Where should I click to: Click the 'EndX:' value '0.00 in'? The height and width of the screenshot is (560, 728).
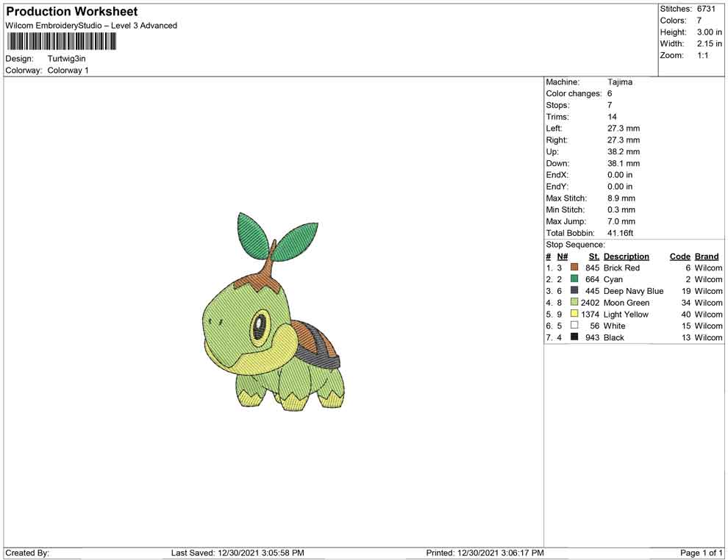tap(620, 175)
